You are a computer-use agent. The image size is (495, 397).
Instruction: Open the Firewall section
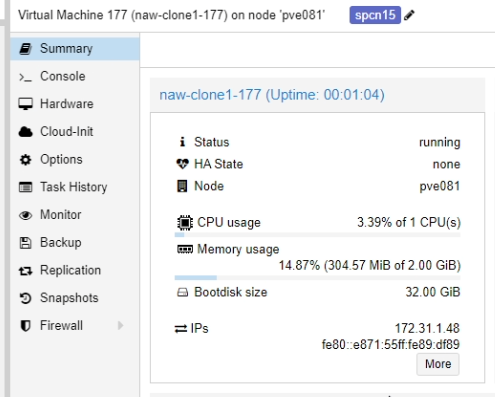tap(75, 325)
